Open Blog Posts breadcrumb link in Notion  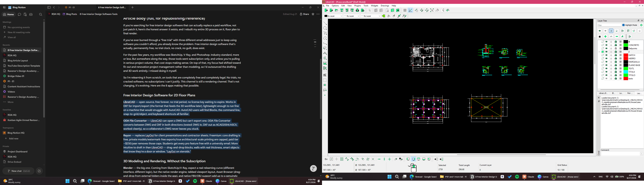pos(70,14)
